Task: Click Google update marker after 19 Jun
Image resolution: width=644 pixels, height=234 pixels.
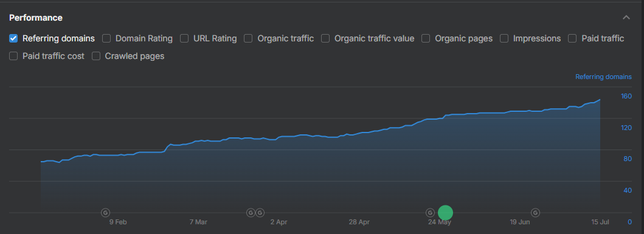Action: (x=536, y=213)
